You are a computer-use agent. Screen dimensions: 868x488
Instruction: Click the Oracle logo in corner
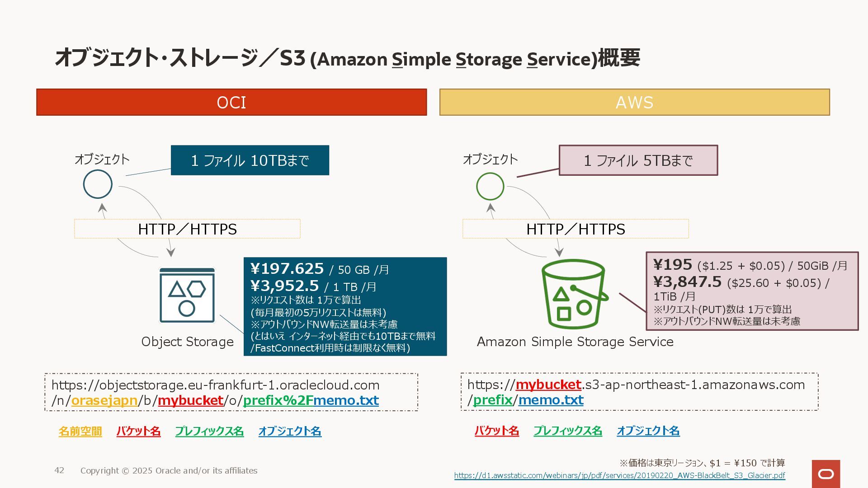tap(826, 474)
